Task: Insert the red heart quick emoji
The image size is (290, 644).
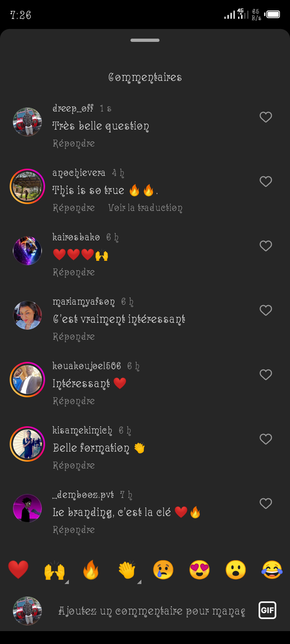Action: tap(18, 570)
